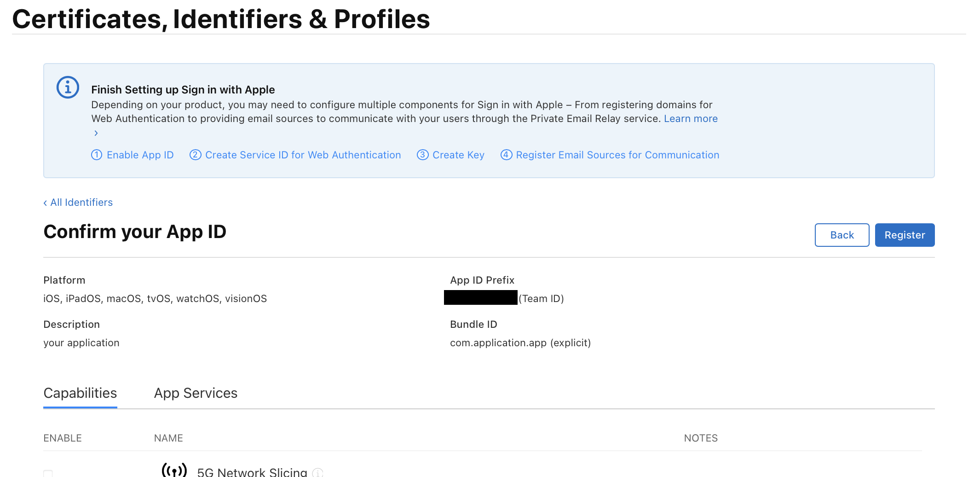The height and width of the screenshot is (477, 980).
Task: Switch to the App Services tab
Action: coord(196,393)
